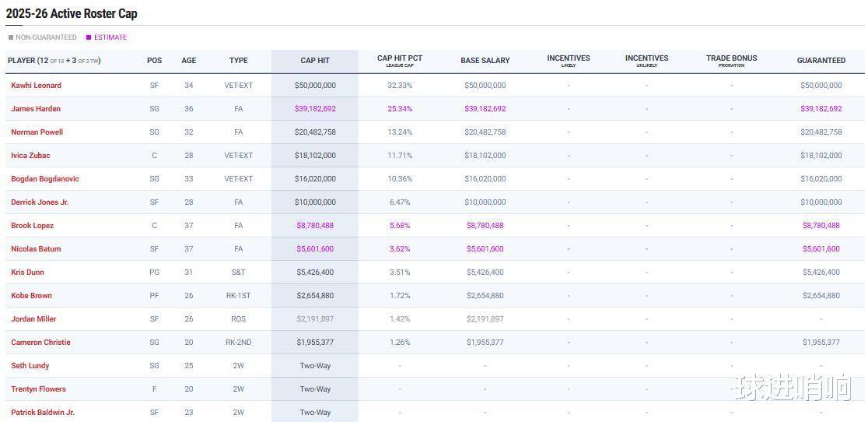Image resolution: width=868 pixels, height=422 pixels.
Task: Click Cameron Christie's name link
Action: point(40,343)
